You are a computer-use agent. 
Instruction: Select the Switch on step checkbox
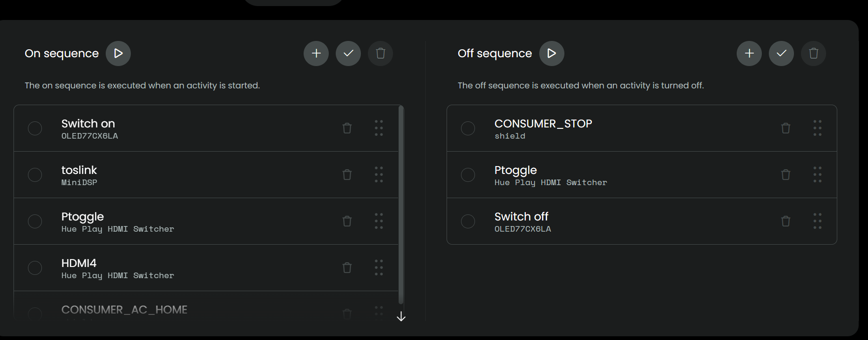pos(35,128)
